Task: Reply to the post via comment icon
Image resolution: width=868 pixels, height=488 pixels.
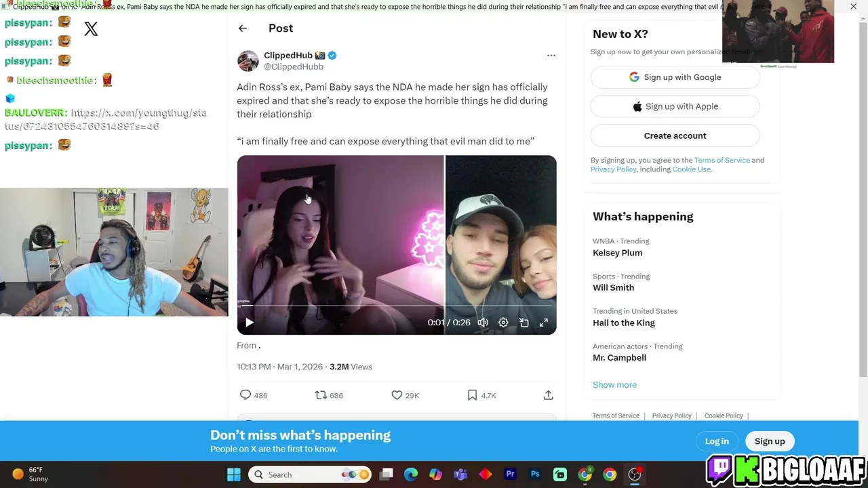Action: tap(245, 395)
